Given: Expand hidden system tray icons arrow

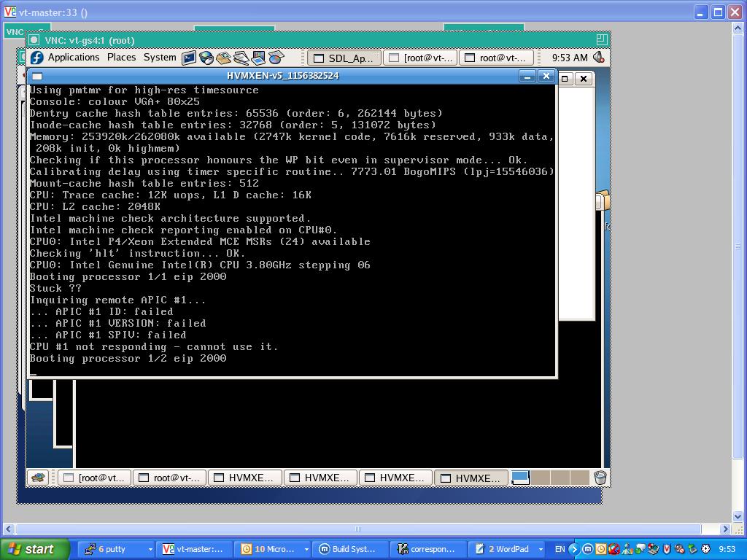Looking at the screenshot, I should coord(573,549).
